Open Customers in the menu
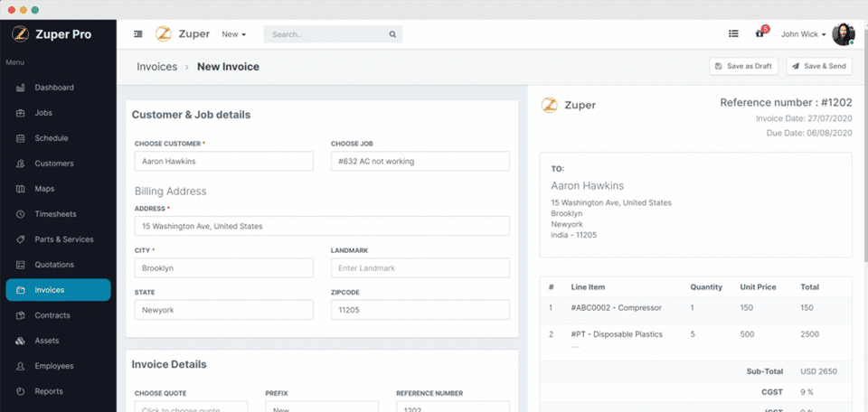Image resolution: width=868 pixels, height=412 pixels. (x=54, y=164)
